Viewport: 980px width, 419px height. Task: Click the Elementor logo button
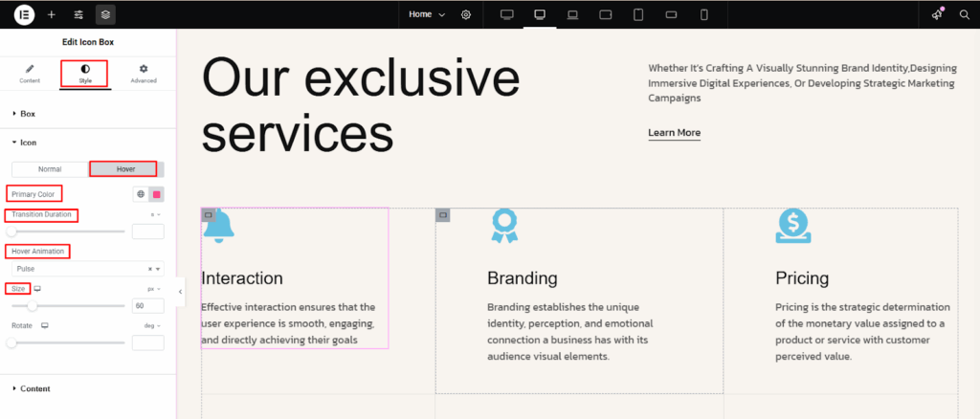coord(24,14)
